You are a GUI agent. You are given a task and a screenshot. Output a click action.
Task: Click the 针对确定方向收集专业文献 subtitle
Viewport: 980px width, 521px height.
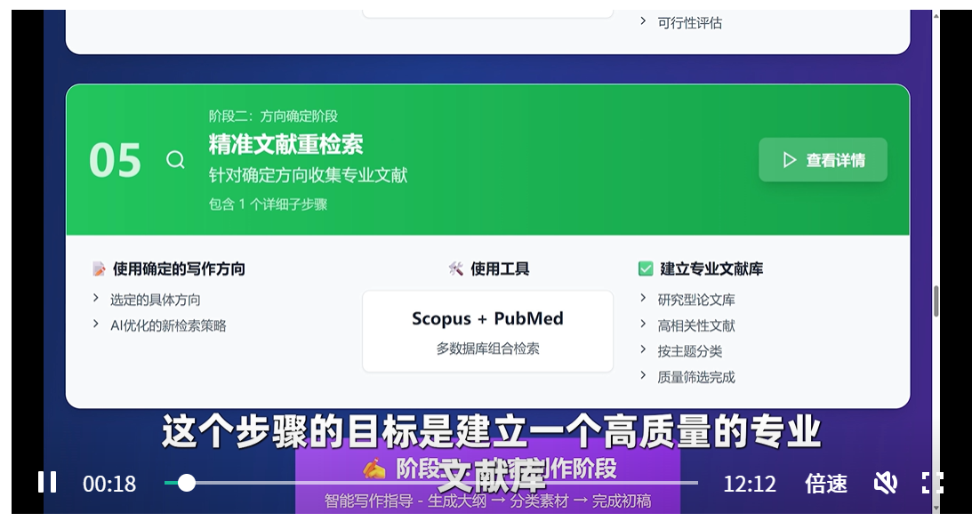(308, 175)
